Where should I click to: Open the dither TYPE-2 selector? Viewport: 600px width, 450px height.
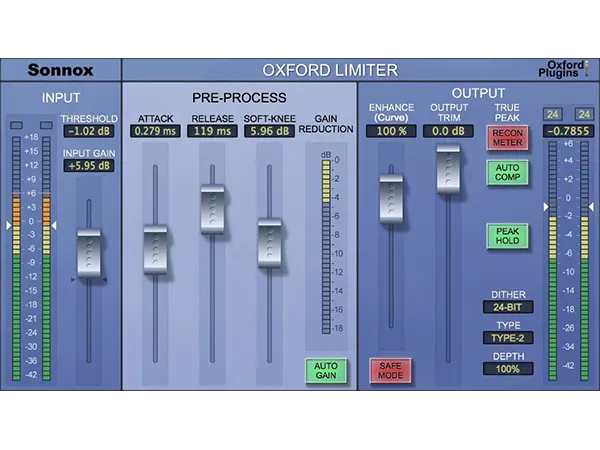pyautogui.click(x=508, y=338)
